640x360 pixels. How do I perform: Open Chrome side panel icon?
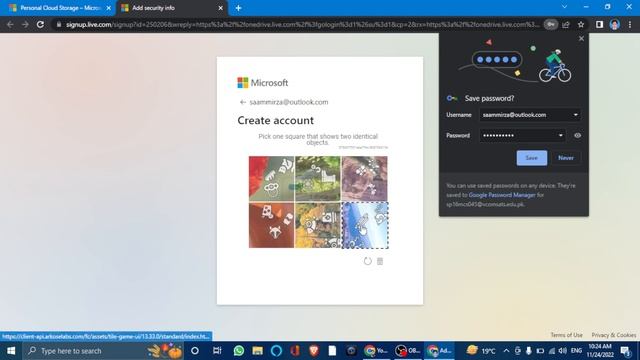pyautogui.click(x=599, y=24)
